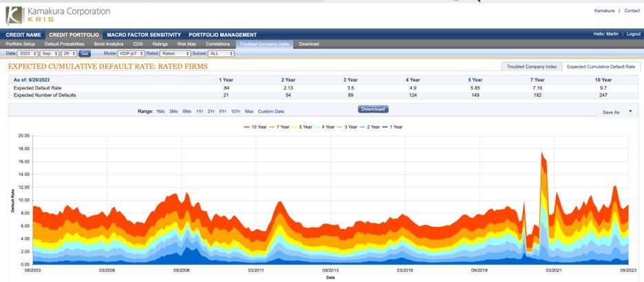Click the 09/2008 date label on chart axis

tap(181, 270)
